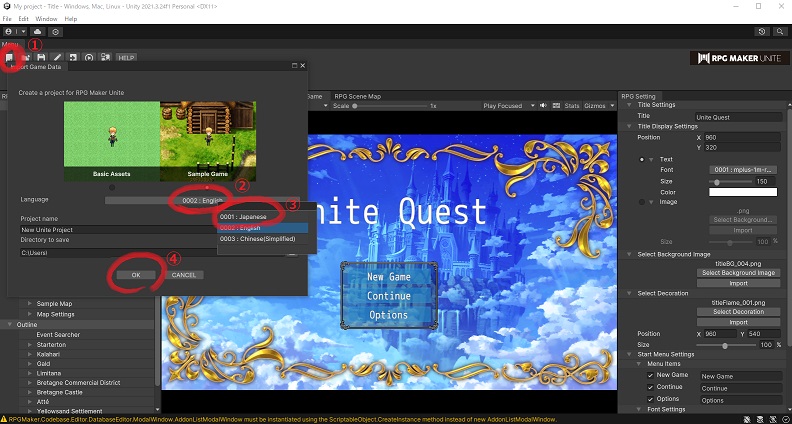
Task: Click the Project name input field
Action: 119,229
